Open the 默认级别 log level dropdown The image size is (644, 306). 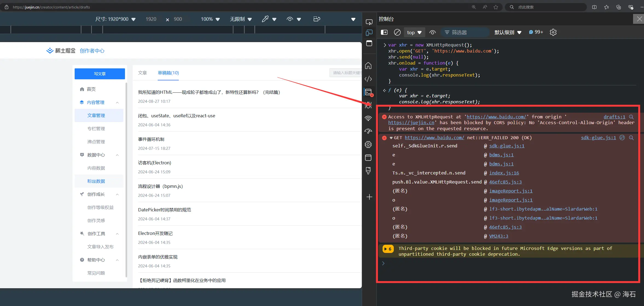point(508,32)
